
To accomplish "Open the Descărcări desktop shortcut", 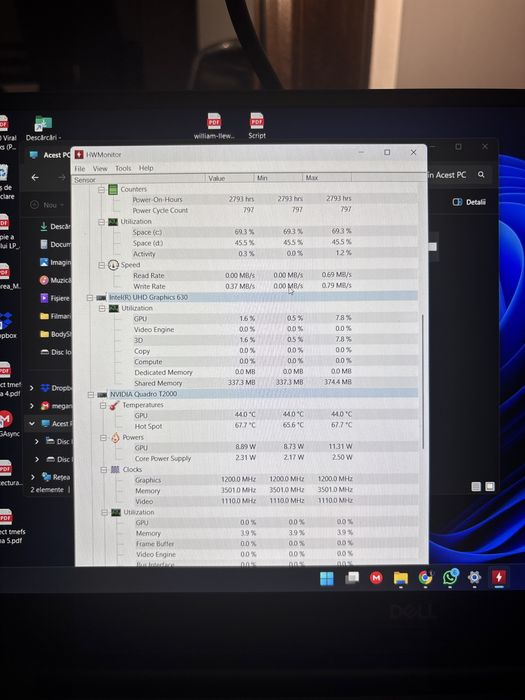I will [43, 128].
